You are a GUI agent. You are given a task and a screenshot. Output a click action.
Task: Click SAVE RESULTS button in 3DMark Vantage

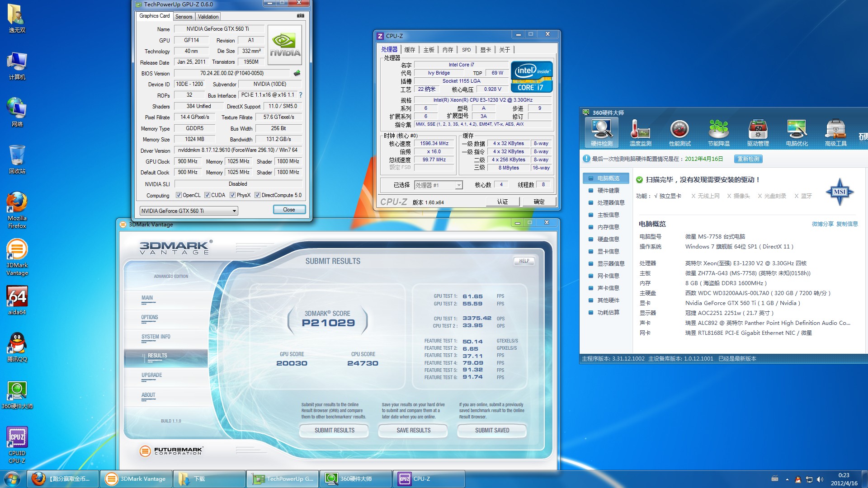coord(413,431)
